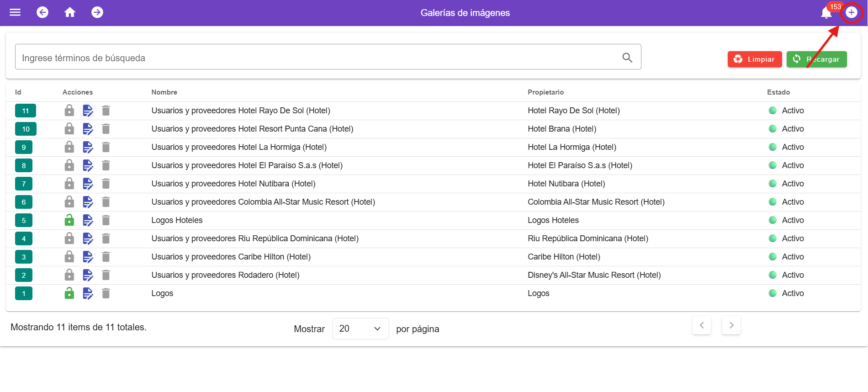Edit the Hotel Rayo De Sol gallery
The height and width of the screenshot is (392, 868).
click(x=88, y=111)
